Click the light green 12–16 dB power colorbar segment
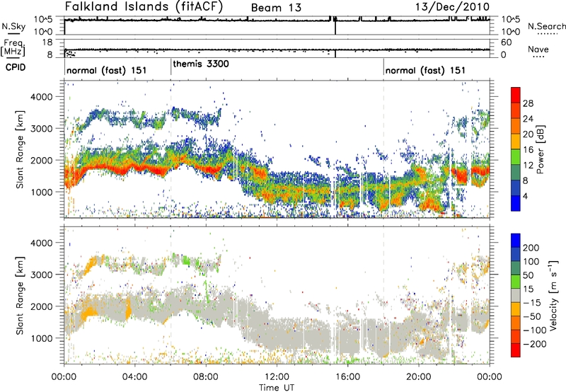 pyautogui.click(x=516, y=156)
